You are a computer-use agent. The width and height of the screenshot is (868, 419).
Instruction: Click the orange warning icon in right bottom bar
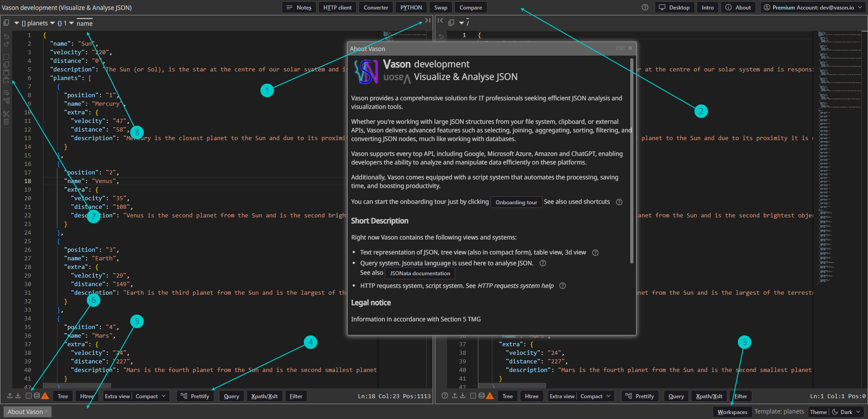coord(490,396)
